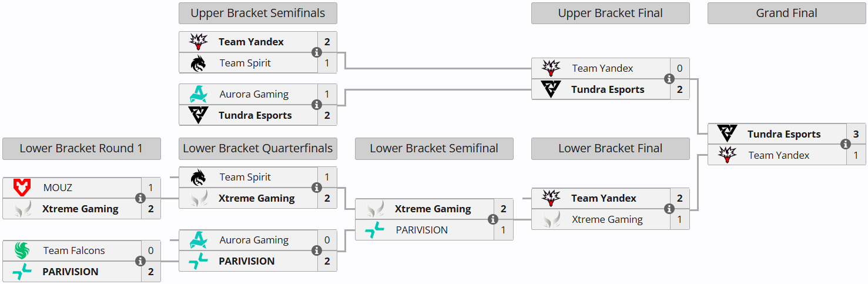The width and height of the screenshot is (868, 284).
Task: Click the Grand Final round header
Action: [786, 13]
